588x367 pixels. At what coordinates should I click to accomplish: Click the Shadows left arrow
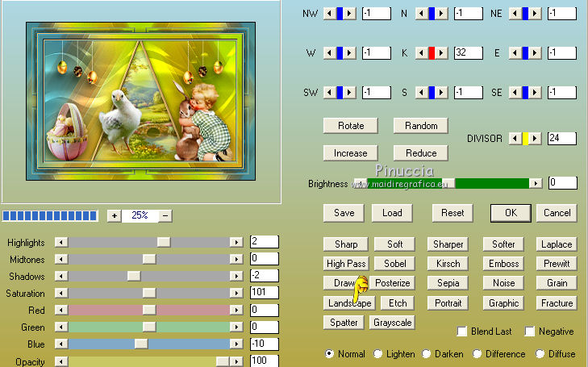click(61, 276)
